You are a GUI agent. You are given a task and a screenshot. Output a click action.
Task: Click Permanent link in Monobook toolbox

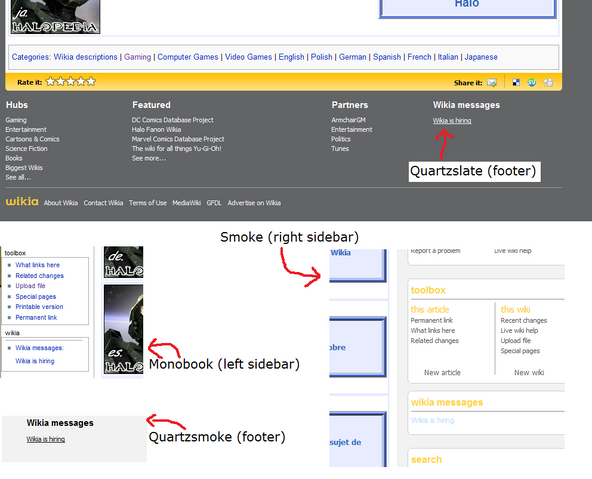click(36, 317)
